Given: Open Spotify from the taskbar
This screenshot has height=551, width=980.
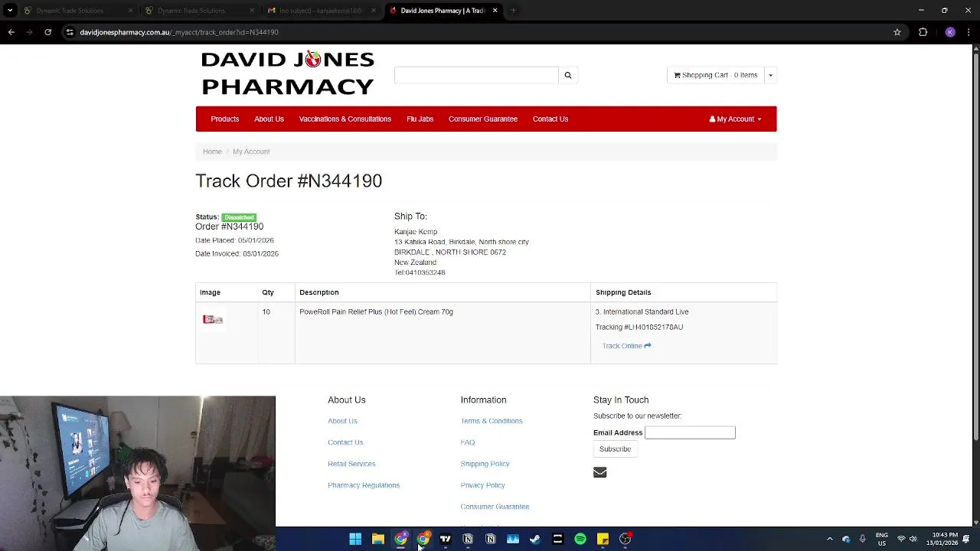Looking at the screenshot, I should [580, 539].
